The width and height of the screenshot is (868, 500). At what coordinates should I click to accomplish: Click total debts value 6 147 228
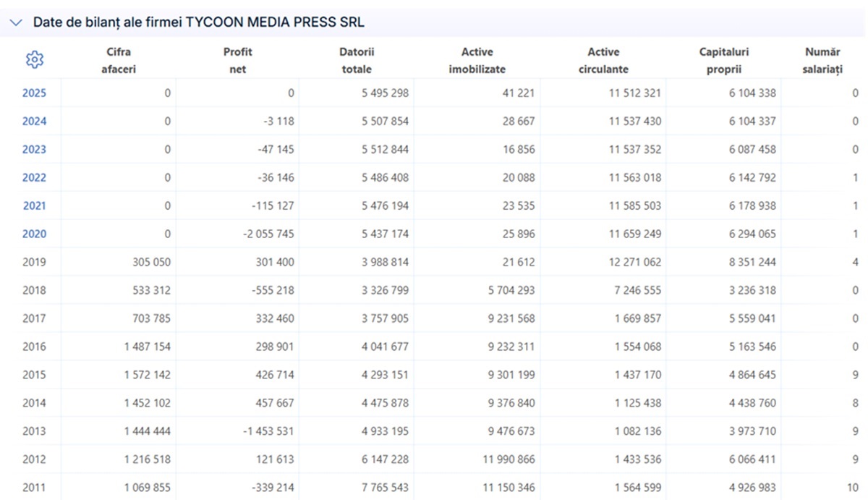(385, 459)
